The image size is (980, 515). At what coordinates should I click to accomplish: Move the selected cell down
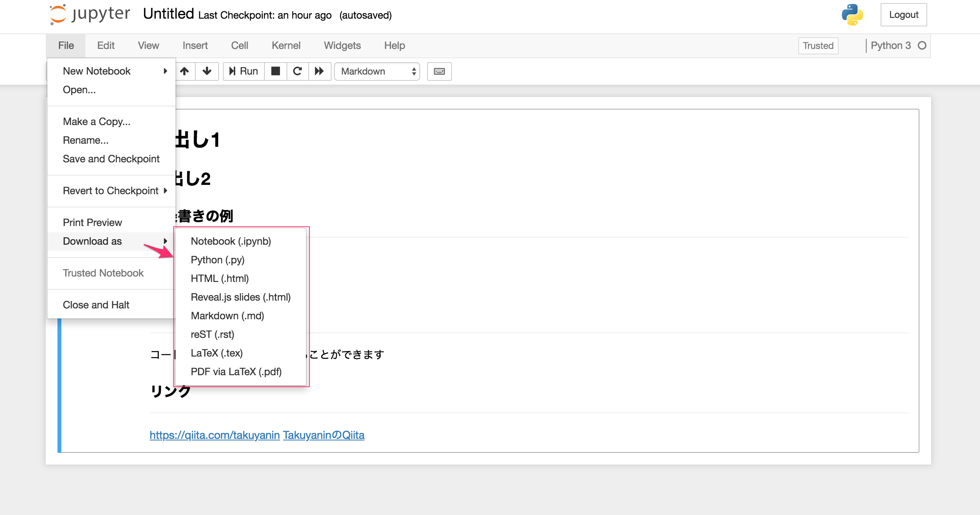[x=207, y=71]
